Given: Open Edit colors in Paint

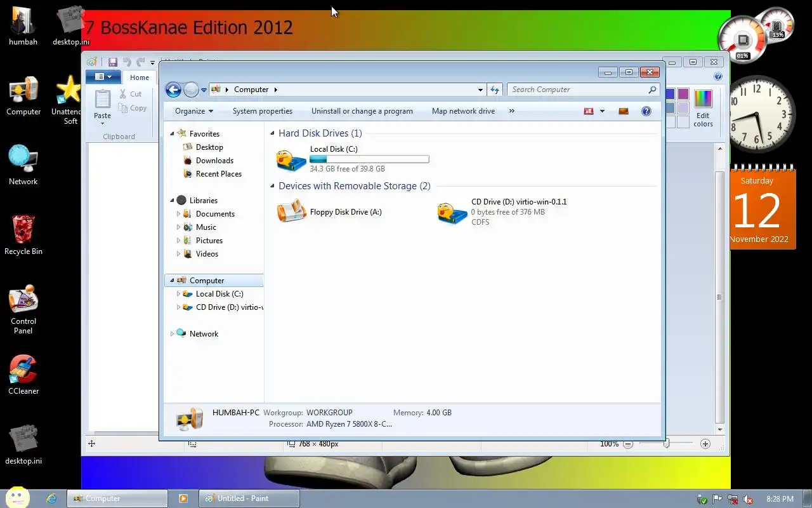Looking at the screenshot, I should (703, 108).
